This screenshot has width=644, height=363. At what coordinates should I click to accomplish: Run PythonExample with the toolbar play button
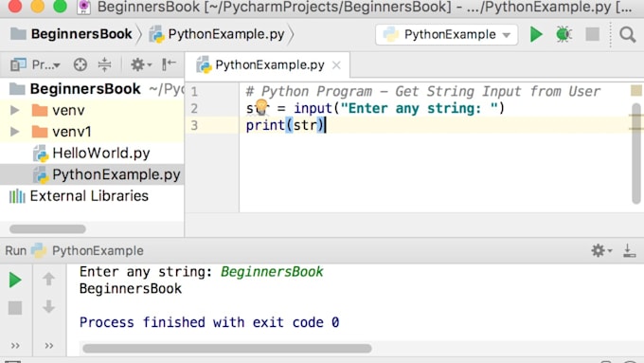536,34
